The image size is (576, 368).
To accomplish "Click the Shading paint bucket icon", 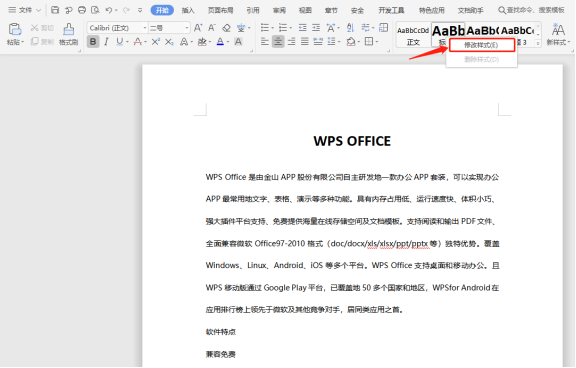I will [x=351, y=42].
